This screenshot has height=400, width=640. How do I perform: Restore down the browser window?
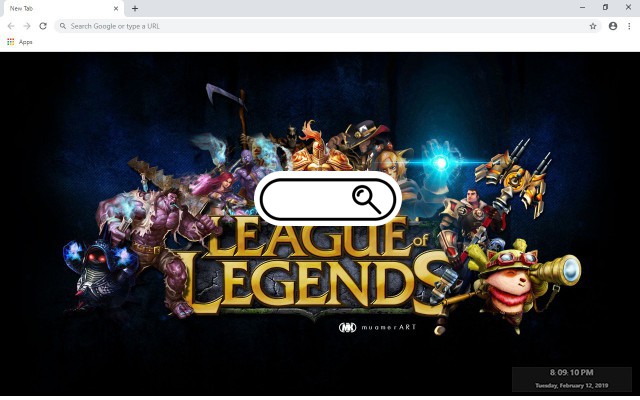click(605, 7)
